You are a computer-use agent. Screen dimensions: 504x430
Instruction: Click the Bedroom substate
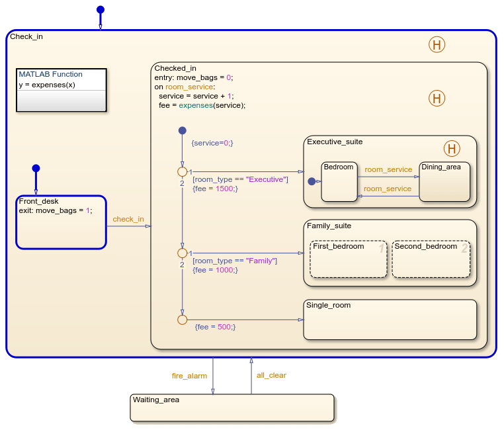point(339,185)
